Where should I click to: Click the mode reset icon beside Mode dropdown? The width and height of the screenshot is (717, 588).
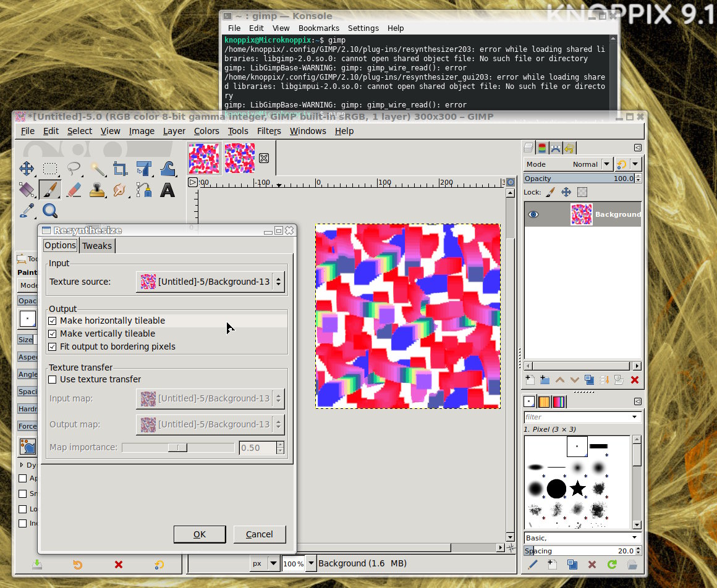coord(621,164)
